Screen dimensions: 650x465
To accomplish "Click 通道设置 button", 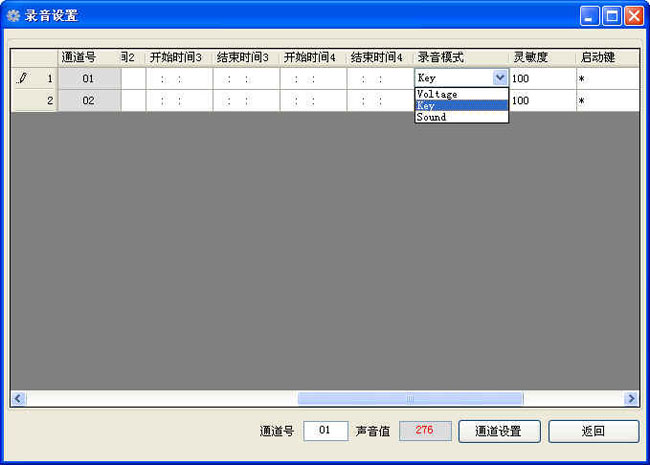I will pyautogui.click(x=499, y=431).
